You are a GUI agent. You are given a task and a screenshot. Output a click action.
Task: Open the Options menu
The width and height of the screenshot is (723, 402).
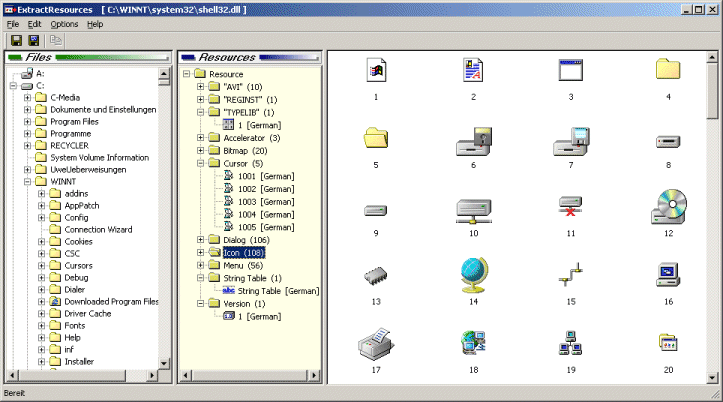(x=64, y=24)
